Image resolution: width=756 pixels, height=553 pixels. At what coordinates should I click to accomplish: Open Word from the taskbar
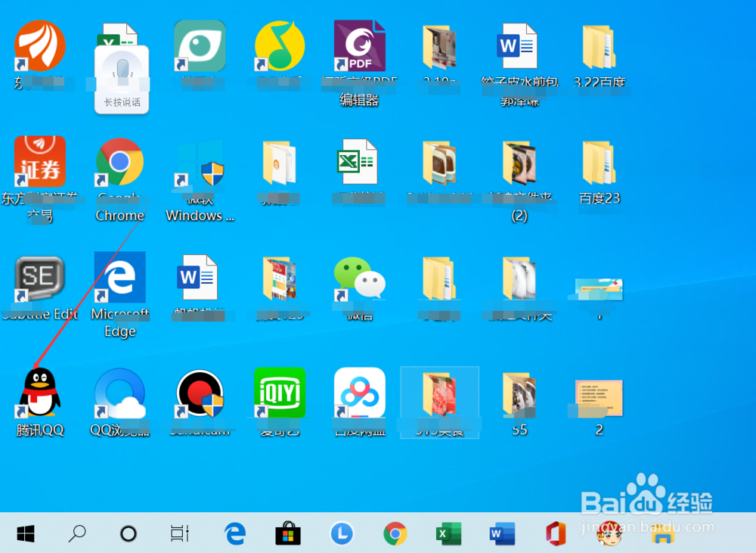[x=502, y=533]
